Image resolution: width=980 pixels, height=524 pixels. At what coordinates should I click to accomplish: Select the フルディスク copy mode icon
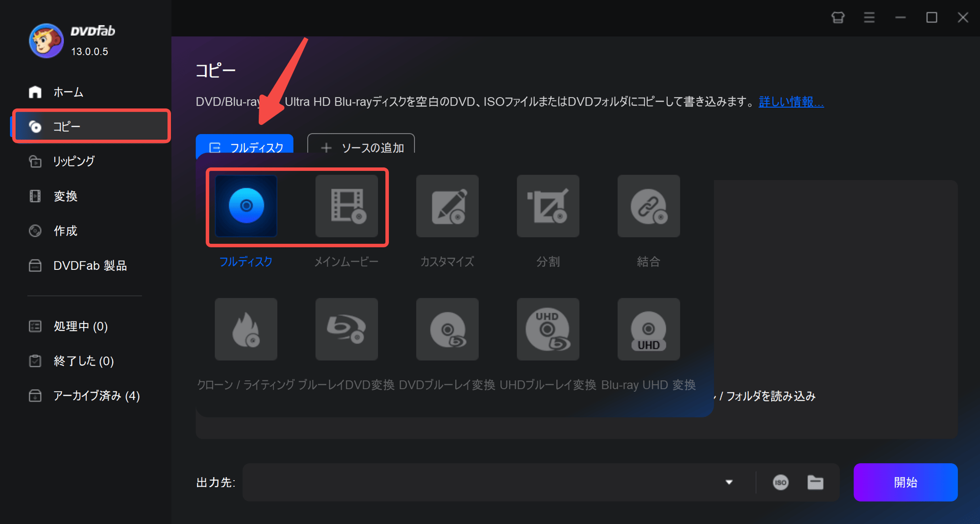246,206
